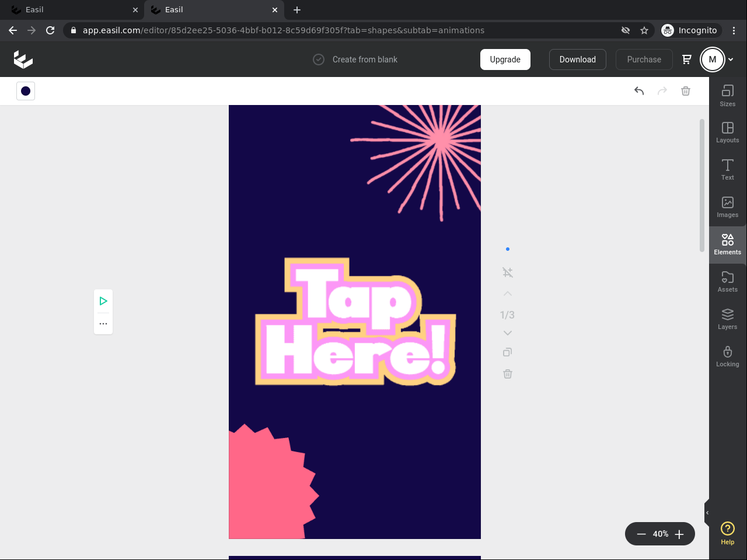Image resolution: width=747 pixels, height=560 pixels.
Task: Close the first Easil browser tab
Action: click(x=135, y=10)
